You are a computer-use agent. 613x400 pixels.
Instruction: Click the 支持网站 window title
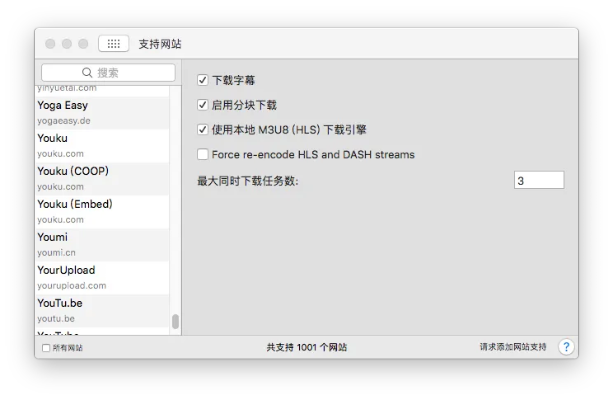coord(160,44)
